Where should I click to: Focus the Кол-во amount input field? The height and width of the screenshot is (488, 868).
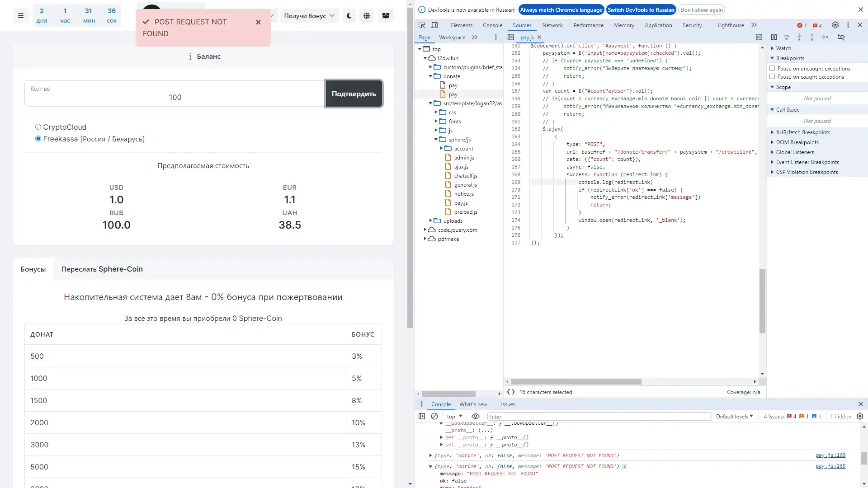[x=175, y=94]
